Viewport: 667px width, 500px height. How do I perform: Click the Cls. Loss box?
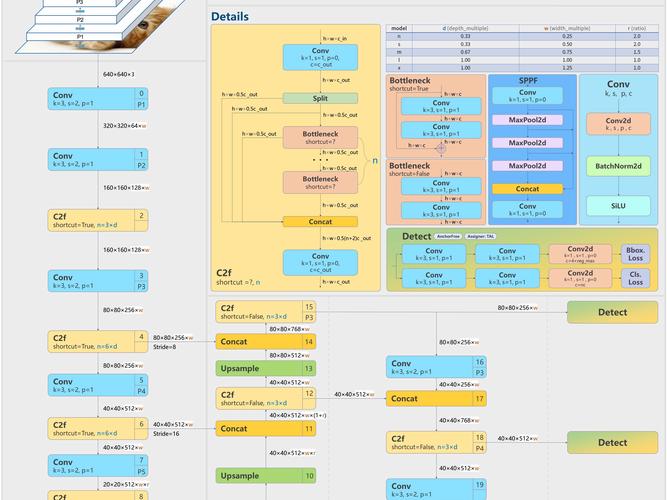[635, 278]
